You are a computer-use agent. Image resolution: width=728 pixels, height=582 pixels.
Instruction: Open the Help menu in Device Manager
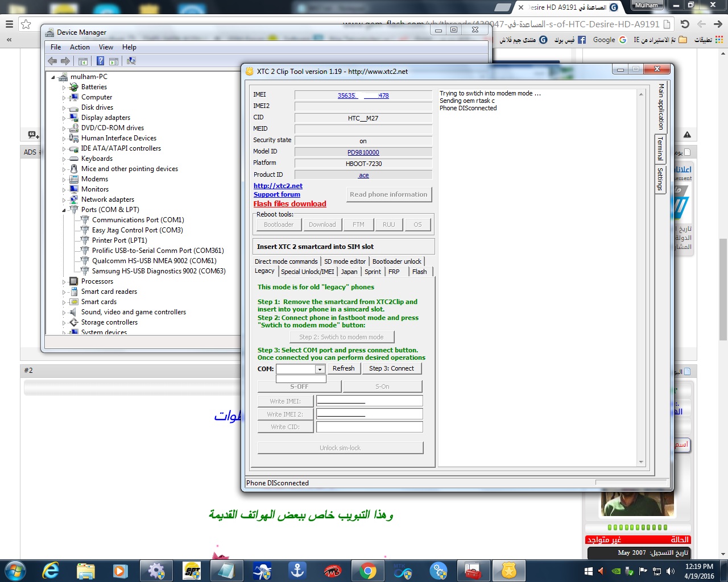coord(129,47)
